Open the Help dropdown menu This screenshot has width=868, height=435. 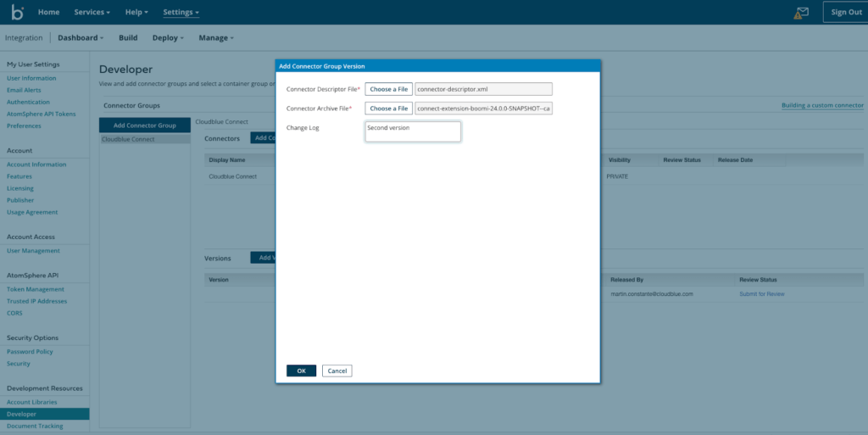tap(136, 12)
